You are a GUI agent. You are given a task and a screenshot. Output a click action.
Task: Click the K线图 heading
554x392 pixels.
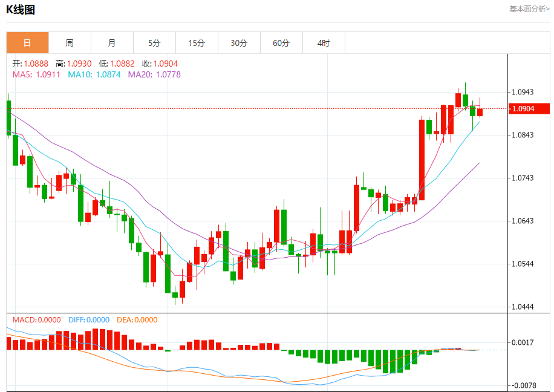pos(21,10)
